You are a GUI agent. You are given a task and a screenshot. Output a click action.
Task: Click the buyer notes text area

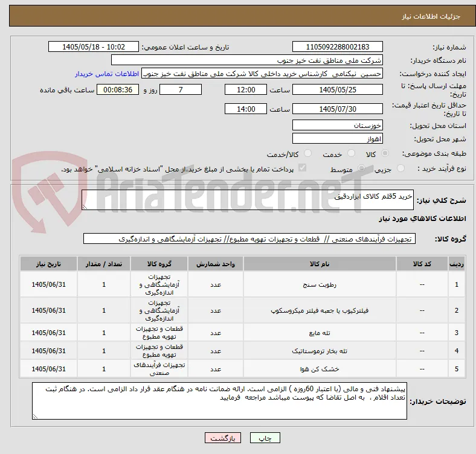point(219,401)
